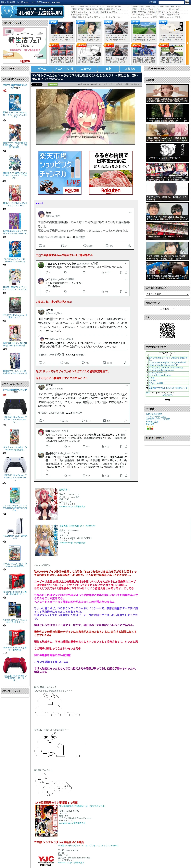Viewport: 191px width, 868px height.
Task: Bookmark the tweet showing 129 bookmarks
Action: (x=104, y=421)
